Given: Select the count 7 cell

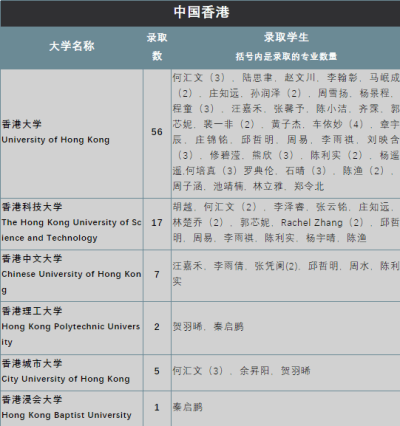Looking at the screenshot, I should [x=157, y=275].
